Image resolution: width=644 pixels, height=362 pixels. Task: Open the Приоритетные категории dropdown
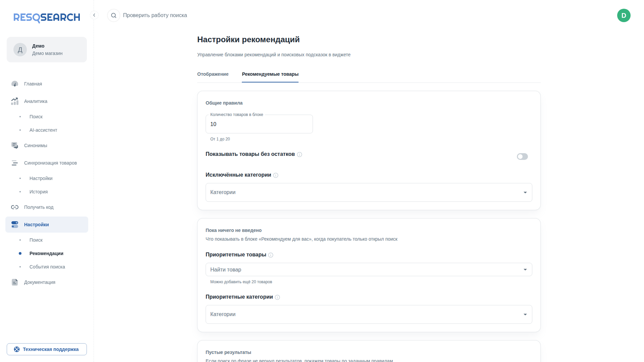tap(369, 314)
